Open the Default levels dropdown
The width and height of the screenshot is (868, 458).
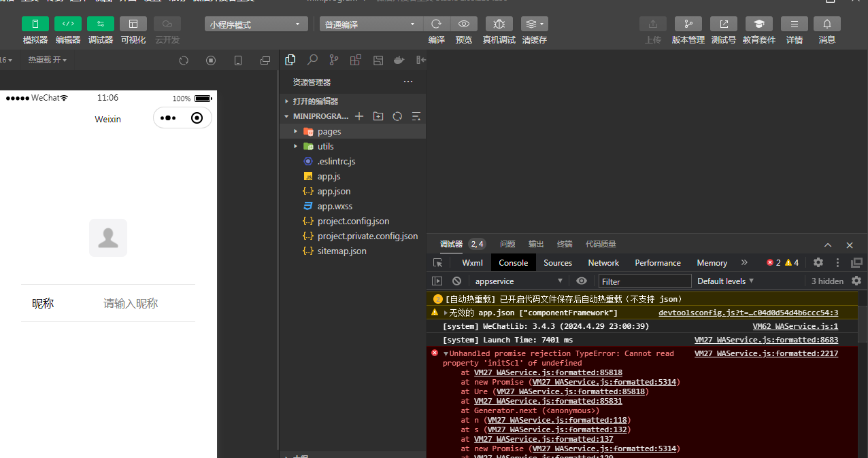click(x=726, y=281)
